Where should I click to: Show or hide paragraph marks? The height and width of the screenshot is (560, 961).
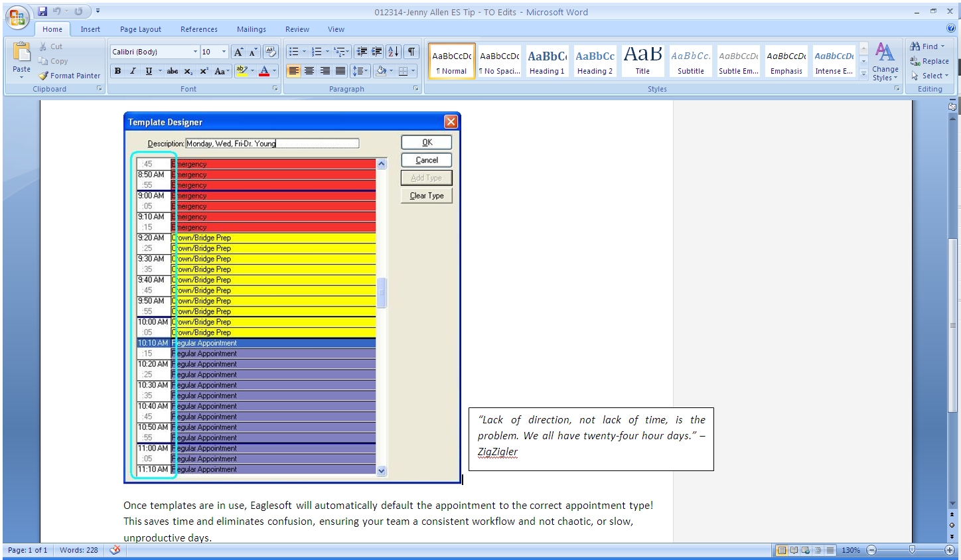[x=412, y=52]
